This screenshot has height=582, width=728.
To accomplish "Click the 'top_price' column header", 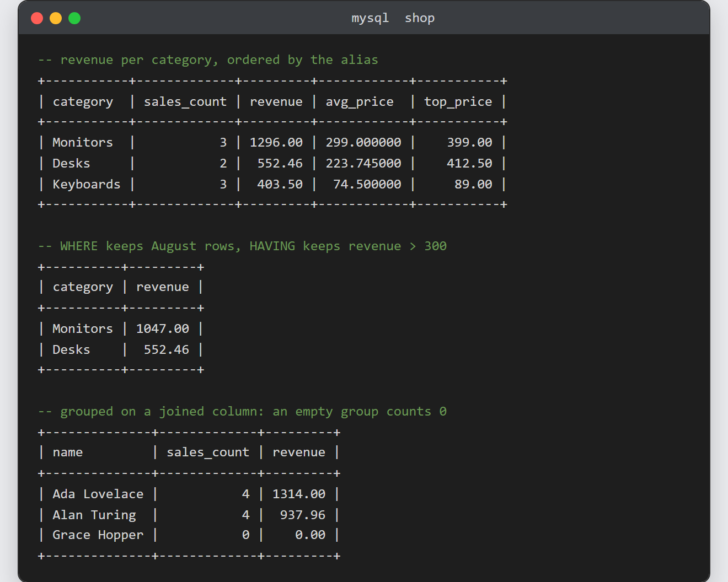I will click(x=458, y=102).
